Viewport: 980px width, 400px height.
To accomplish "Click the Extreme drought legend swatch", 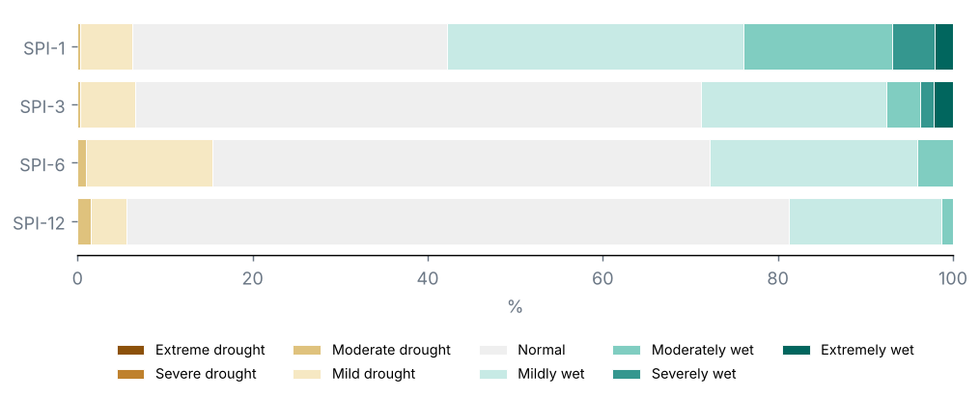I will [x=130, y=350].
